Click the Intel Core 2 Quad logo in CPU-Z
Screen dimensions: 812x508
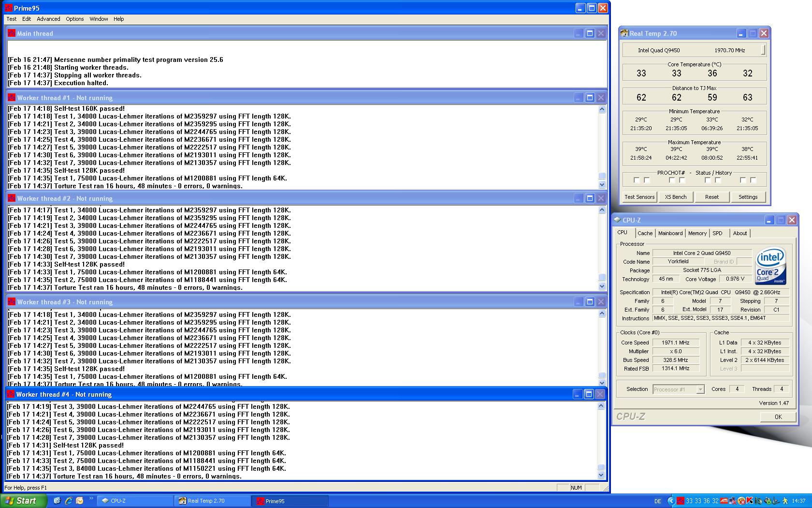(770, 266)
